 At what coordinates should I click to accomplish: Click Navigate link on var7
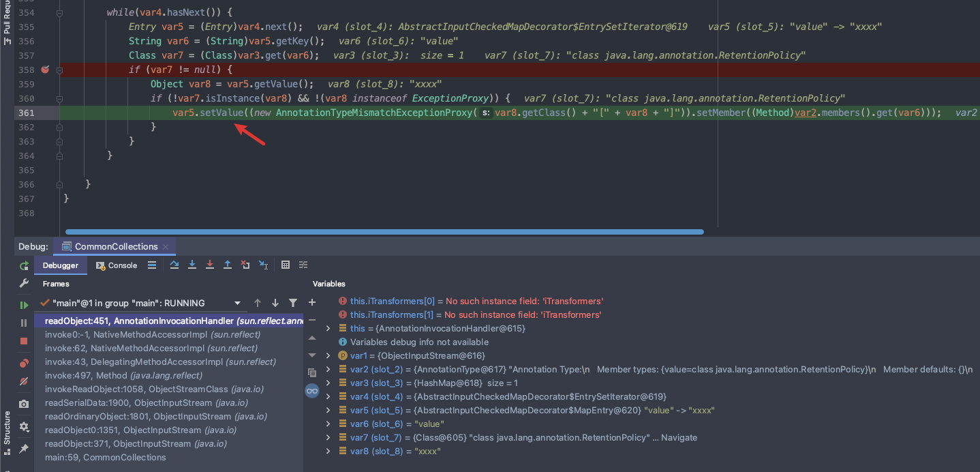[679, 437]
